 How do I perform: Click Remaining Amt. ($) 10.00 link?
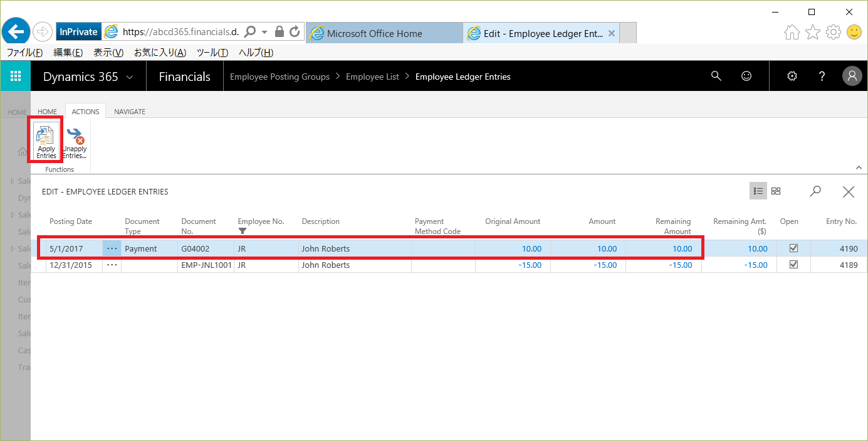758,248
